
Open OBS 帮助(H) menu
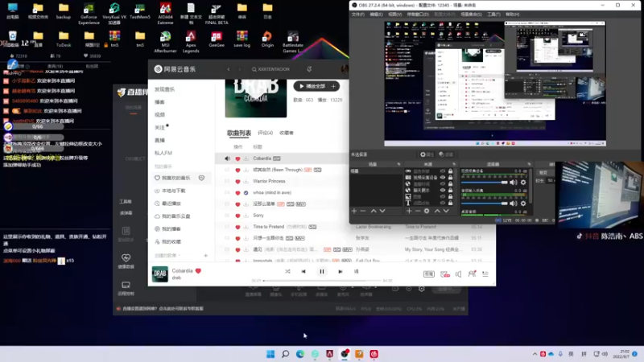(513, 14)
